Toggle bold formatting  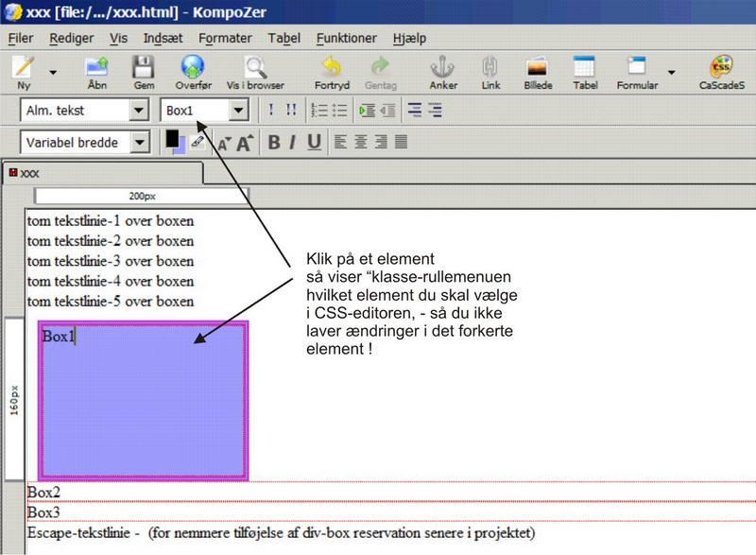tap(274, 143)
